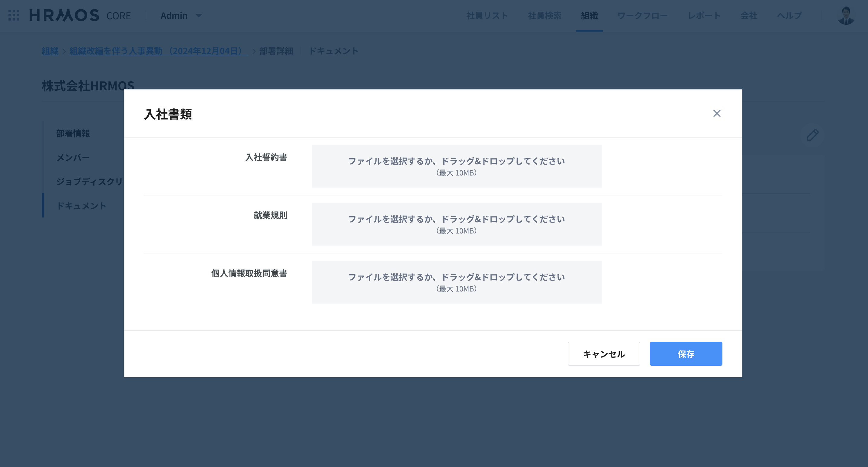Select file area for 個人情報取扱同意書
Screen dimensions: 868x467
pyautogui.click(x=456, y=282)
